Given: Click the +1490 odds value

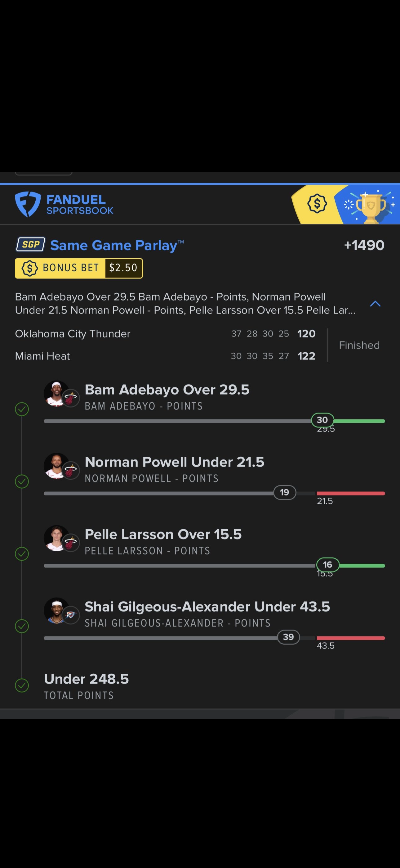Looking at the screenshot, I should (x=364, y=245).
